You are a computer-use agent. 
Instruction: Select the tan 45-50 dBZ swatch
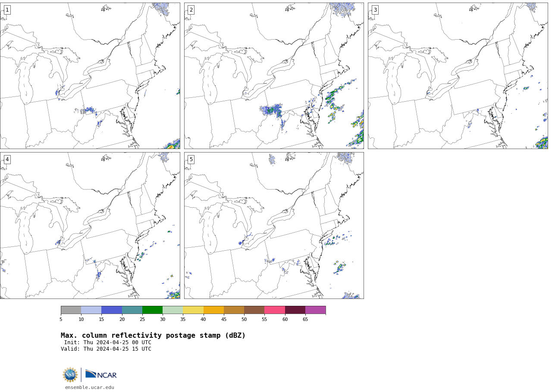(x=234, y=310)
